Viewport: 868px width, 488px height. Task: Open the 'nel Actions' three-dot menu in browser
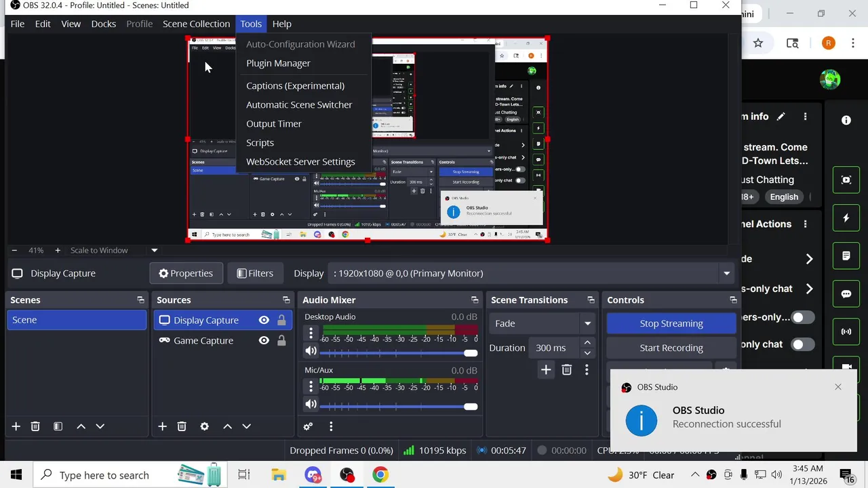click(805, 224)
